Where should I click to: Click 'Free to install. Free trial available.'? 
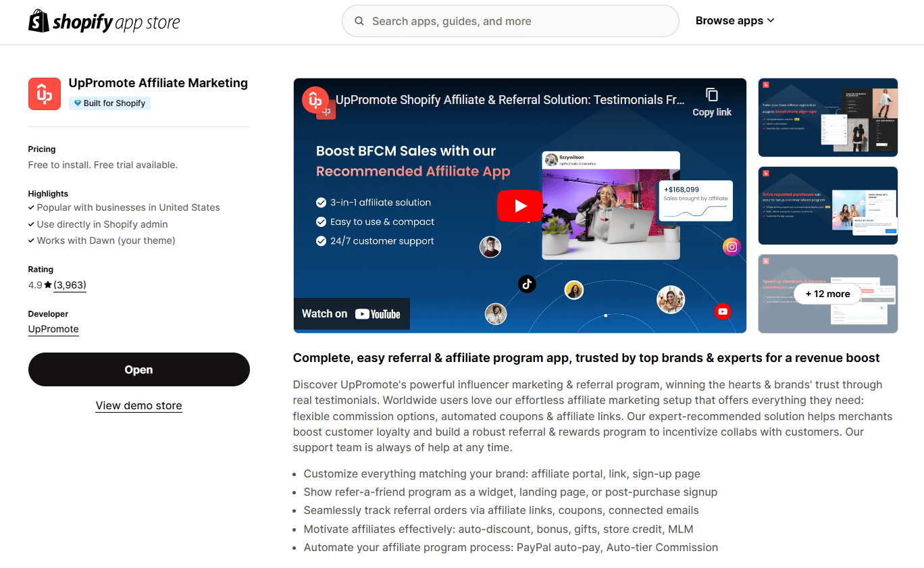103,165
